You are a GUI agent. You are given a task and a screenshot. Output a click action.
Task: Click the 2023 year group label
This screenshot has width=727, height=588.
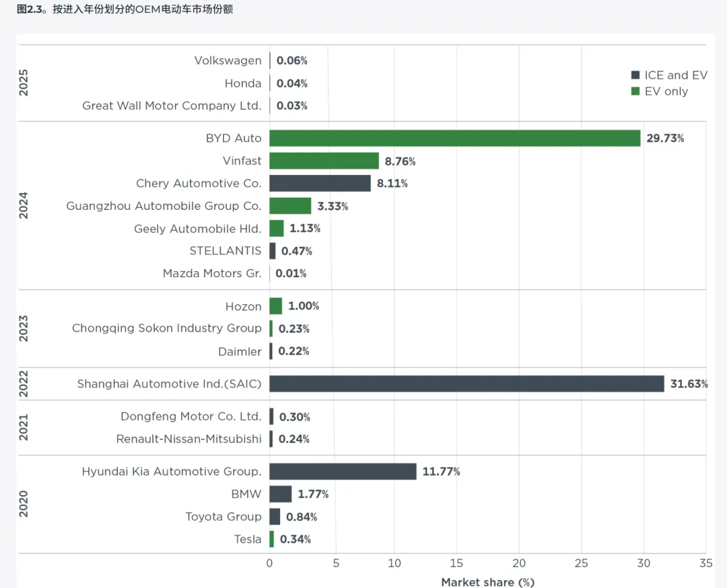[23, 328]
